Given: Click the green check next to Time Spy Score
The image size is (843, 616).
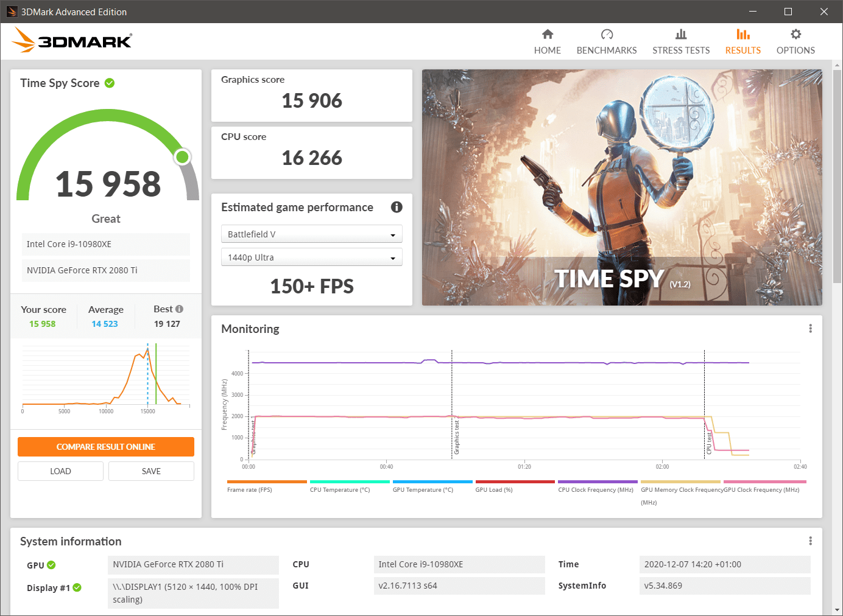Looking at the screenshot, I should tap(110, 83).
